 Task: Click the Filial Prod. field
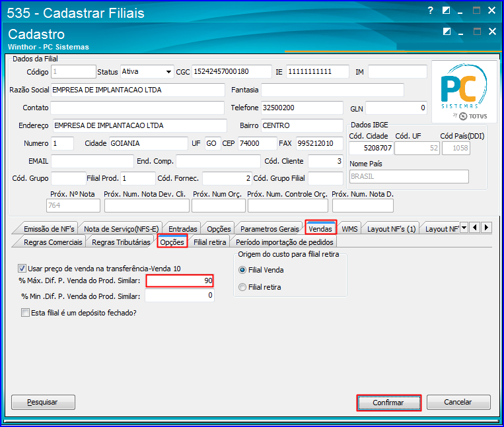[138, 178]
